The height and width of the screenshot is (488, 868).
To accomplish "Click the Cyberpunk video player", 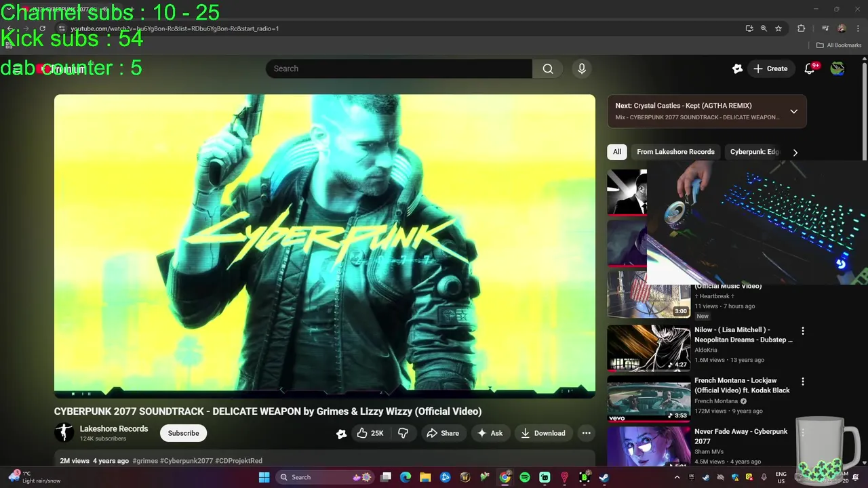I will point(325,246).
